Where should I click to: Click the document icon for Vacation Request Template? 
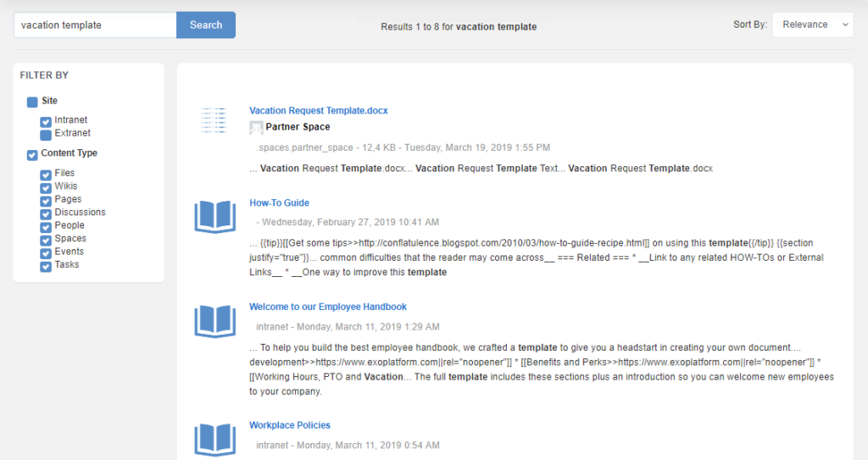[214, 121]
